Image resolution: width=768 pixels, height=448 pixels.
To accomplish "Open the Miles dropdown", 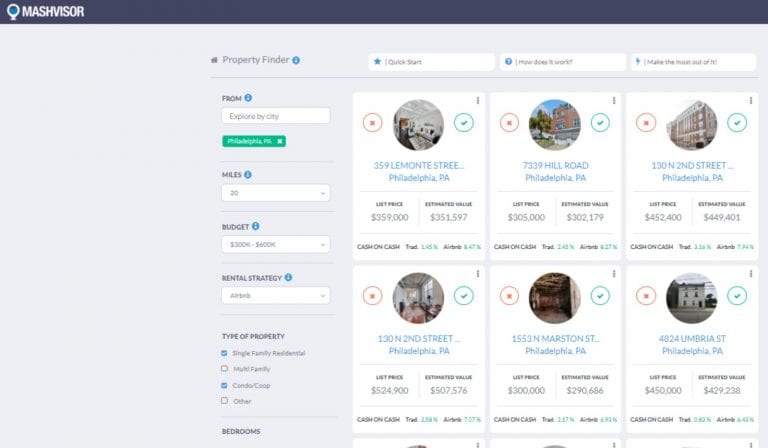I will click(x=276, y=193).
